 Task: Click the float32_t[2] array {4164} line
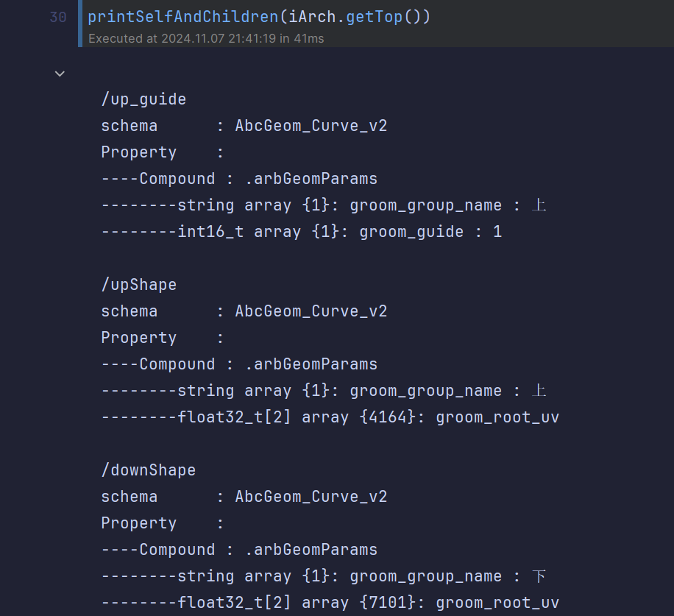pyautogui.click(x=330, y=417)
